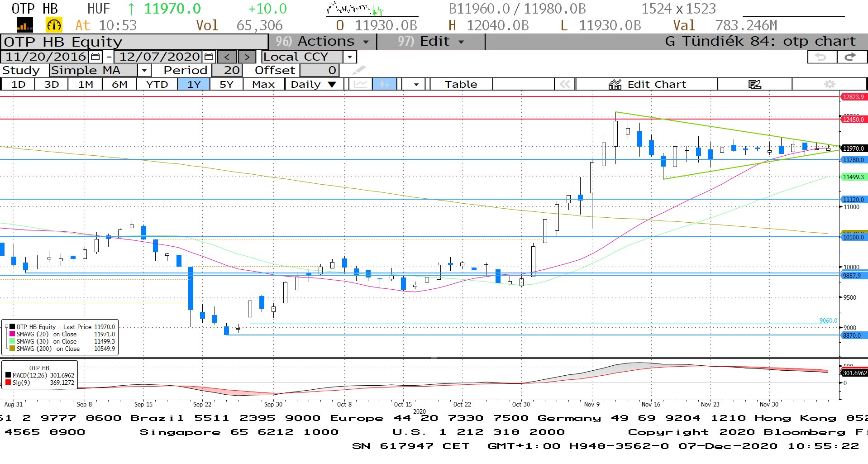This screenshot has width=868, height=464.
Task: Click the 11970.0 last price axis label
Action: pyautogui.click(x=854, y=148)
